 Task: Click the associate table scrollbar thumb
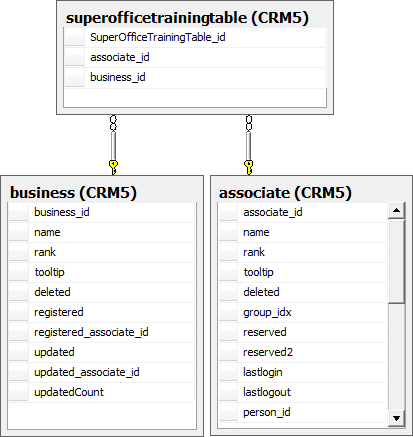(396, 261)
